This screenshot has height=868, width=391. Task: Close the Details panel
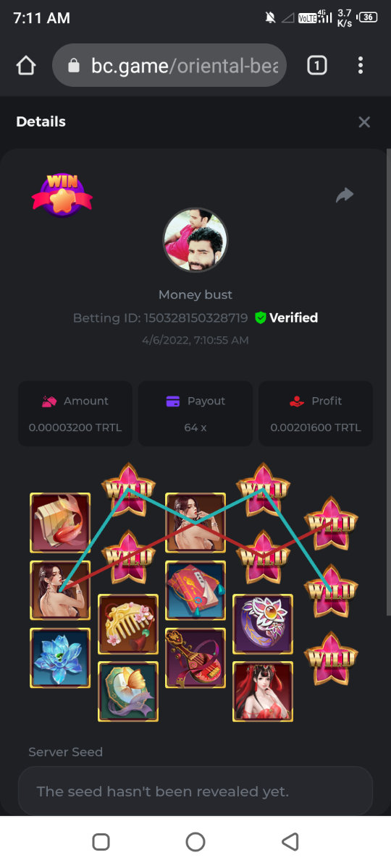coord(364,122)
